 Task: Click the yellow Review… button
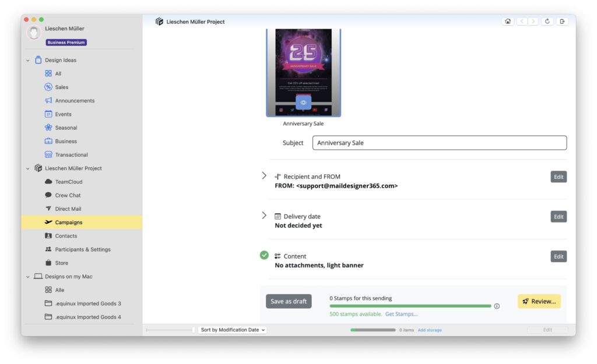[x=539, y=301]
